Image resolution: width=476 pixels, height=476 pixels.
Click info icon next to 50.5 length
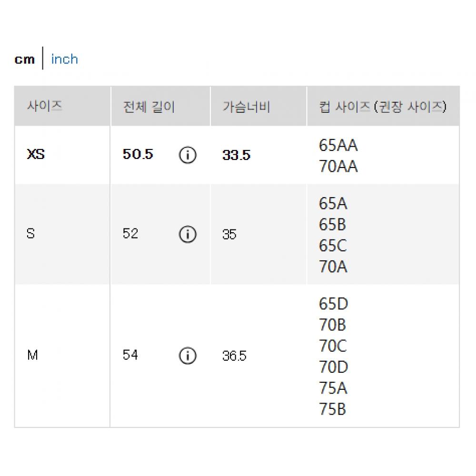(x=188, y=155)
